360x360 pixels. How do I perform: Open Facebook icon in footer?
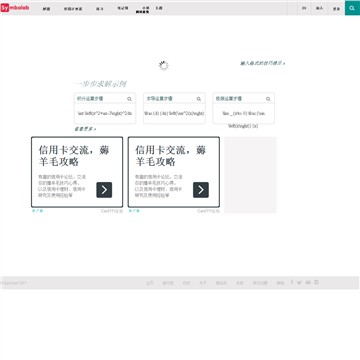pyautogui.click(x=292, y=282)
